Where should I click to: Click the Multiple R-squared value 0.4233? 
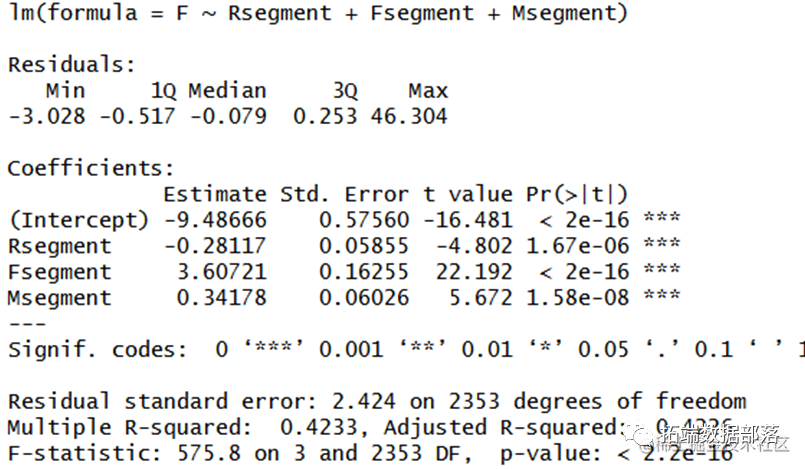(319, 427)
